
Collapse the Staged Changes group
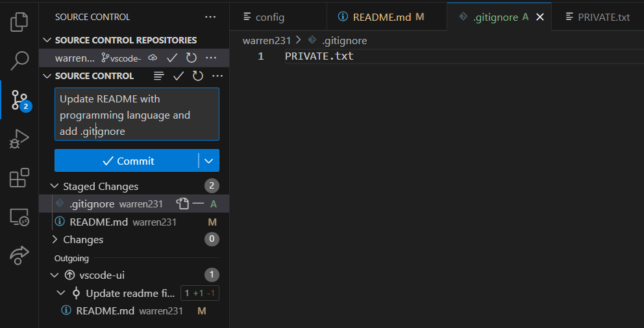coord(55,186)
